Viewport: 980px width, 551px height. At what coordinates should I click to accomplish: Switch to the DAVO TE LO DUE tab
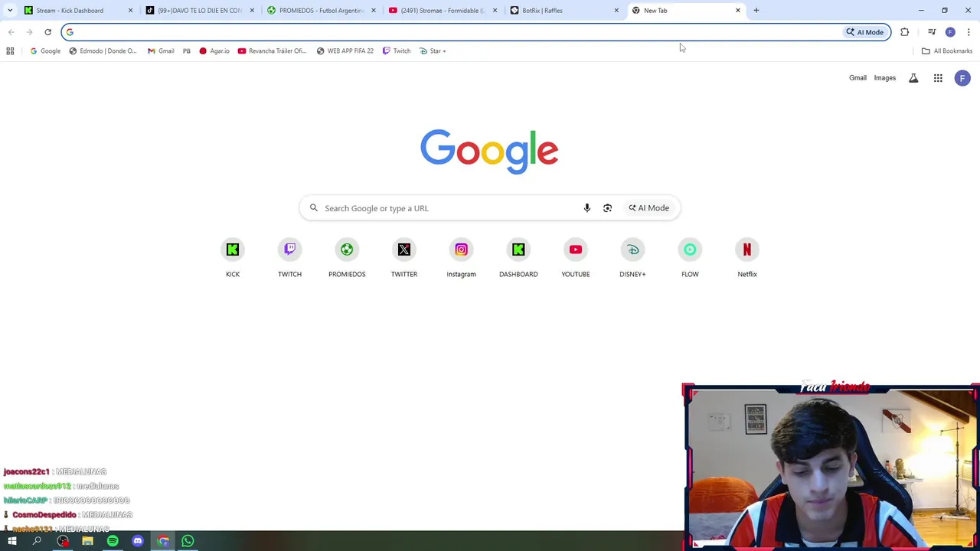click(199, 11)
